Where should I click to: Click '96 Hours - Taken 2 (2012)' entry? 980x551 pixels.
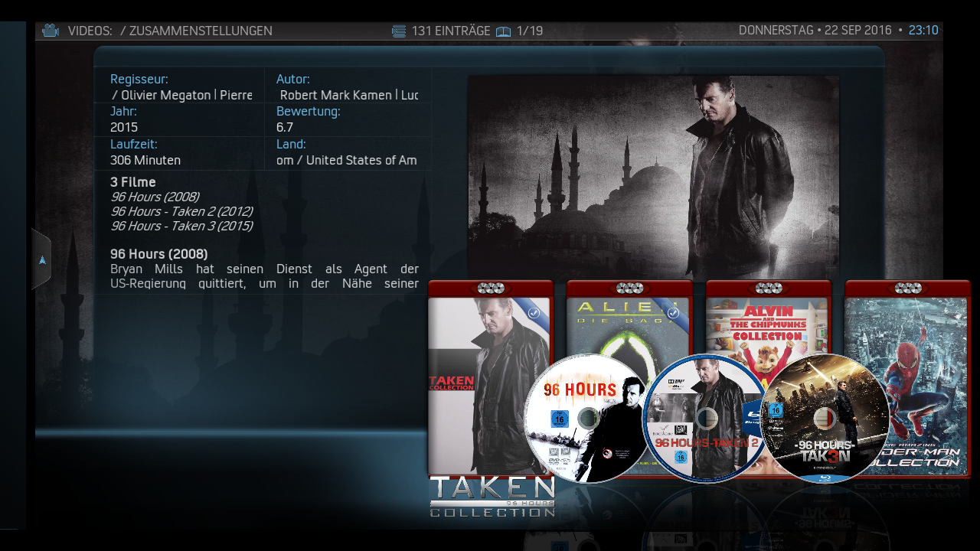tap(181, 211)
